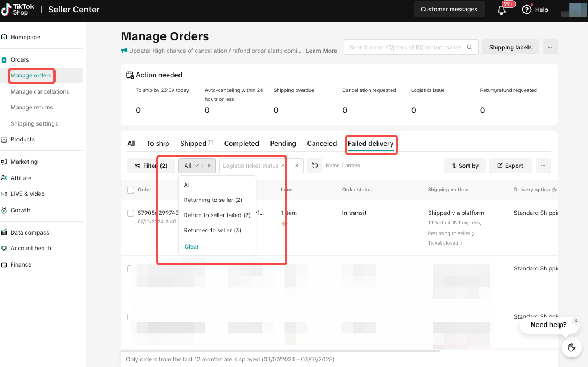Collapse the All filter dropdown
Image resolution: width=588 pixels, height=367 pixels.
point(196,166)
